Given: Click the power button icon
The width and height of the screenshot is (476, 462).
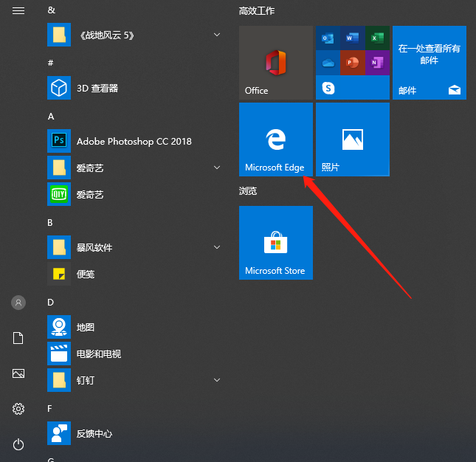Looking at the screenshot, I should [x=18, y=444].
